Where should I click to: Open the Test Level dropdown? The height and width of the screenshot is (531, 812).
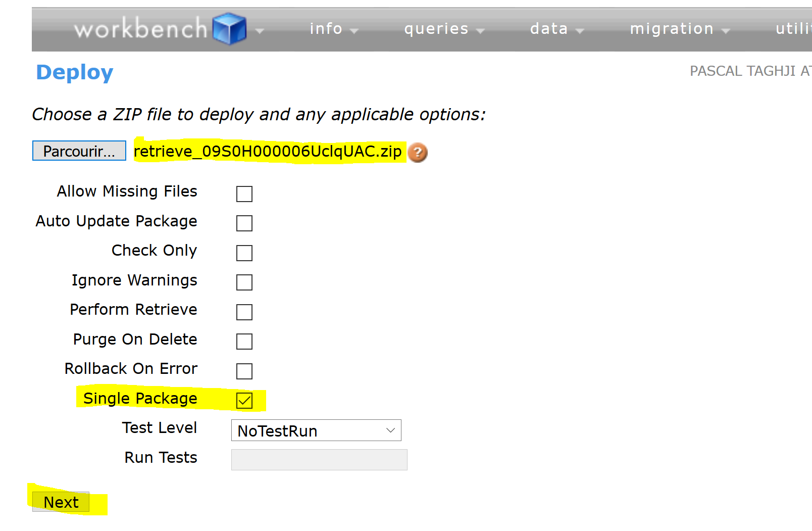pos(316,430)
